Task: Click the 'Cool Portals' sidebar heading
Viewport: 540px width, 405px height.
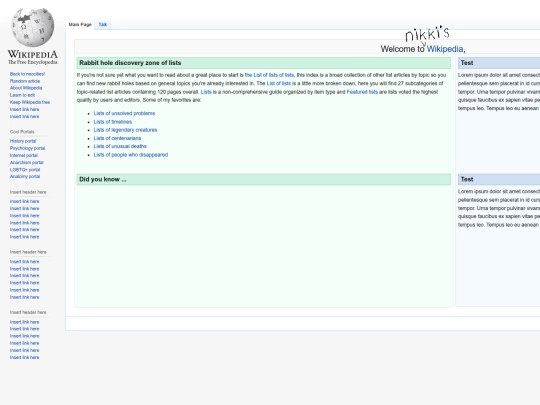Action: pyautogui.click(x=22, y=132)
